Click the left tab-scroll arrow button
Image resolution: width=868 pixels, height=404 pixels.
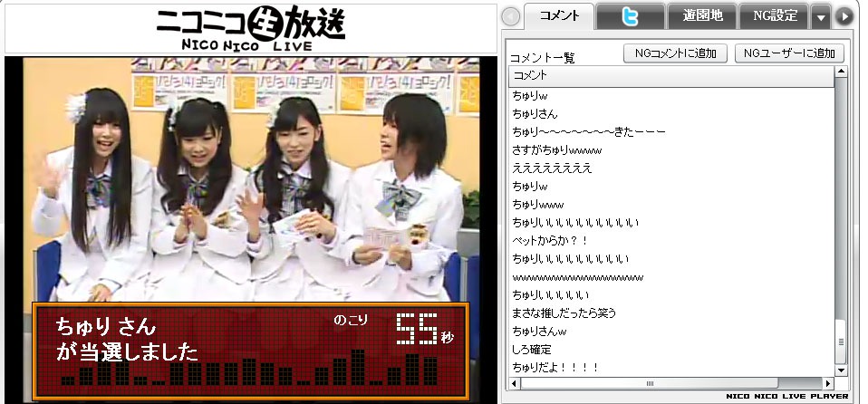click(x=511, y=16)
